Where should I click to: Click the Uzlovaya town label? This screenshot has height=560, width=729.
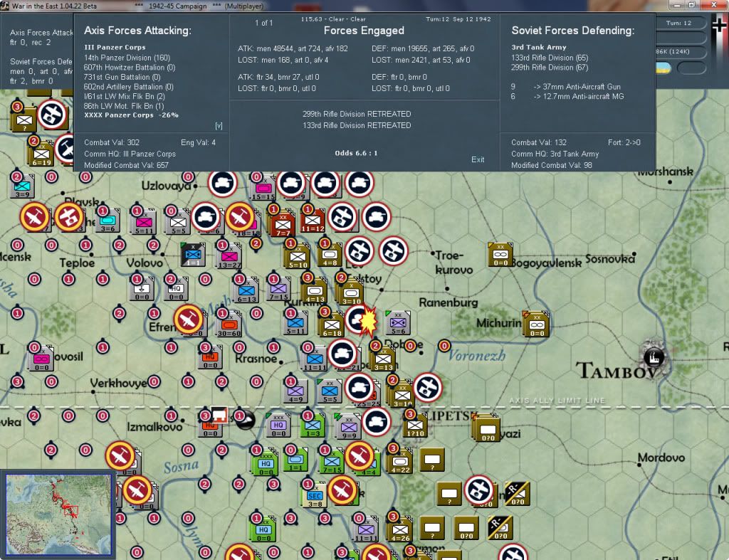166,186
